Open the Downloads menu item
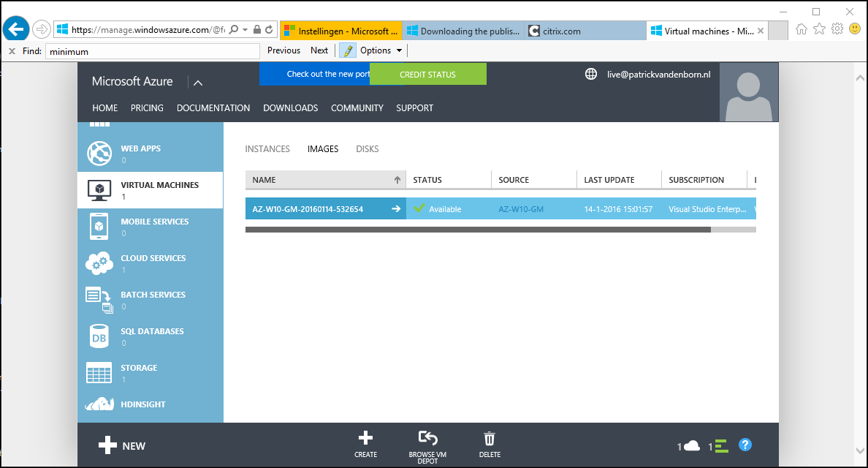Viewport: 868px width, 468px height. (x=291, y=108)
